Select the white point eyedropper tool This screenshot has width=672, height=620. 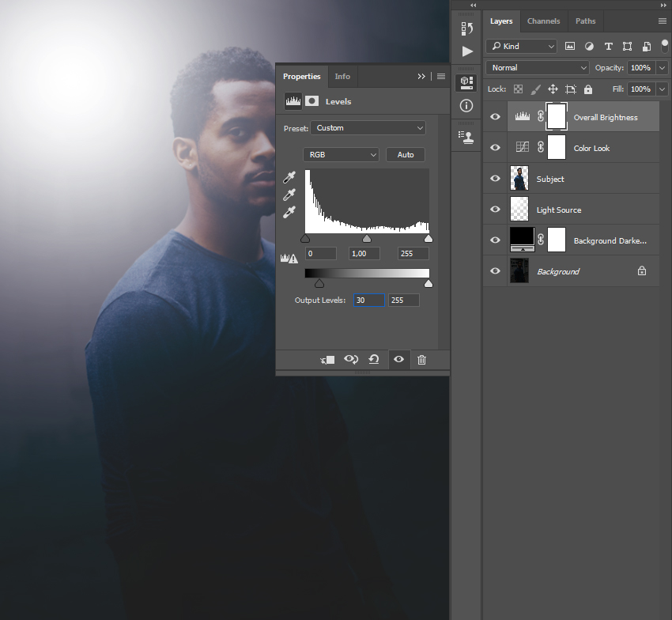[x=289, y=212]
